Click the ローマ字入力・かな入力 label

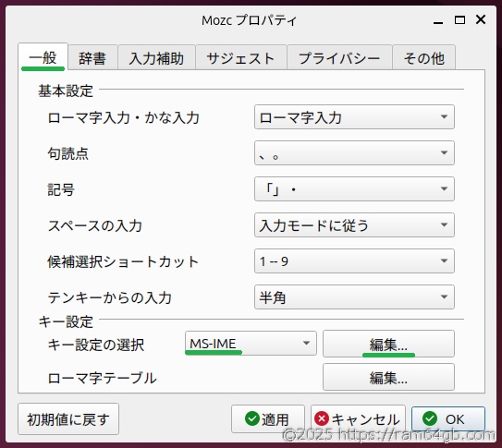124,117
